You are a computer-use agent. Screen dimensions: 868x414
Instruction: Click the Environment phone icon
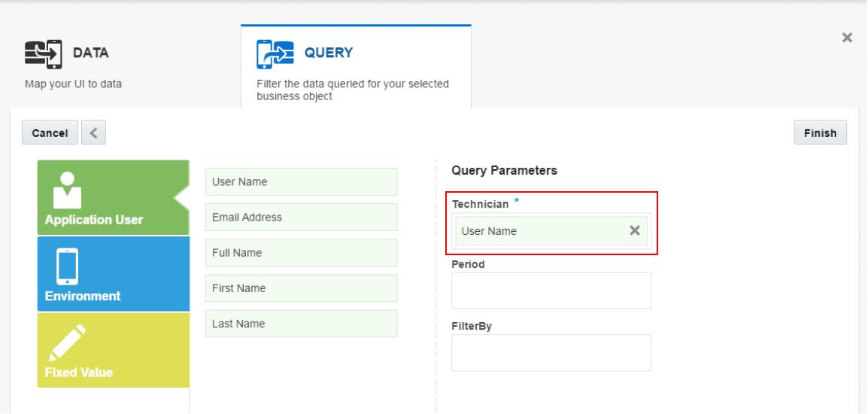(x=67, y=266)
